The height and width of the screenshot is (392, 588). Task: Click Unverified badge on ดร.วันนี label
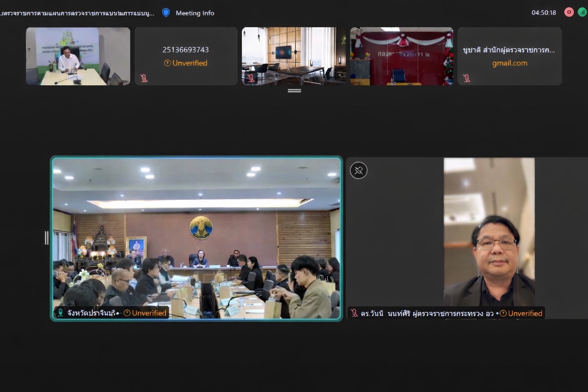pyautogui.click(x=521, y=313)
